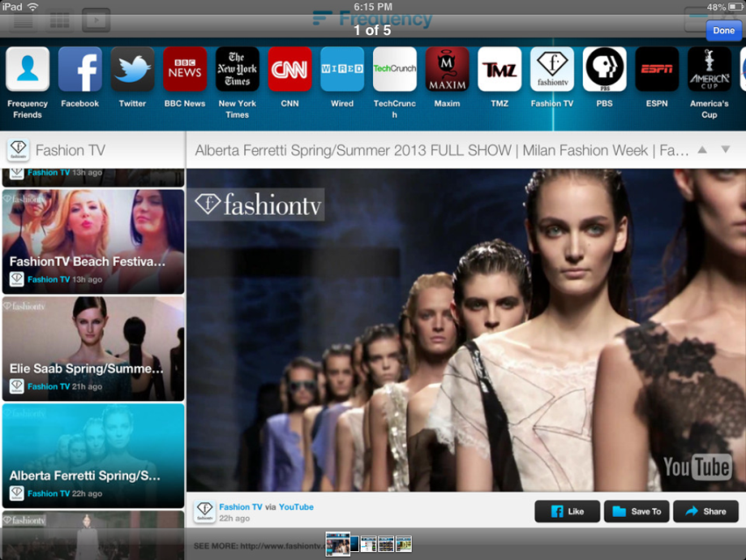
Task: Like the video on Facebook
Action: (567, 512)
